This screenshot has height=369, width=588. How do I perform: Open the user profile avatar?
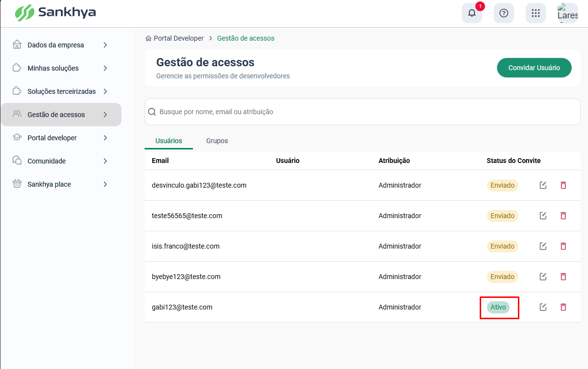tap(568, 13)
